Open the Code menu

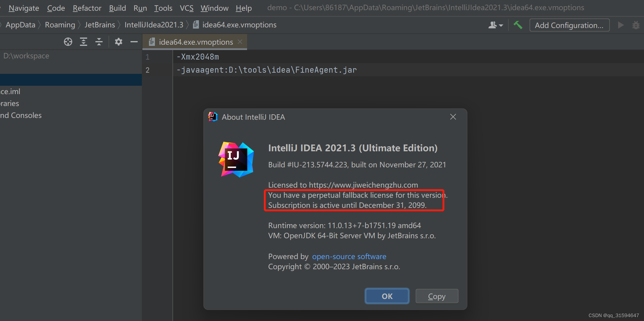(x=56, y=8)
